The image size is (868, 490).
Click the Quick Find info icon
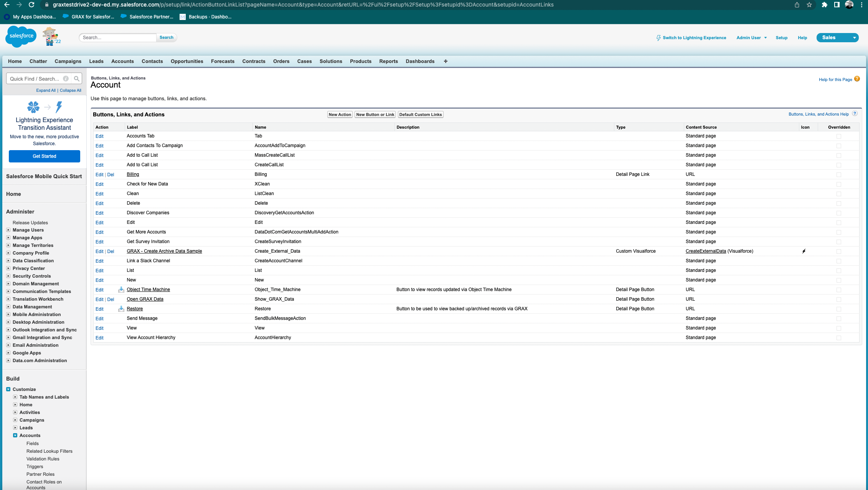66,79
